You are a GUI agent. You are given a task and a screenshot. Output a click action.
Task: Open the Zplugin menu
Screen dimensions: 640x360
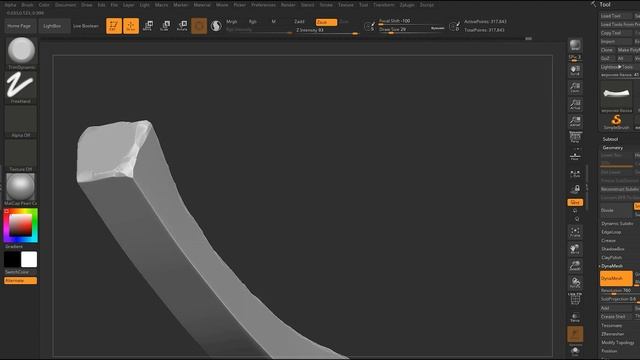[407, 5]
